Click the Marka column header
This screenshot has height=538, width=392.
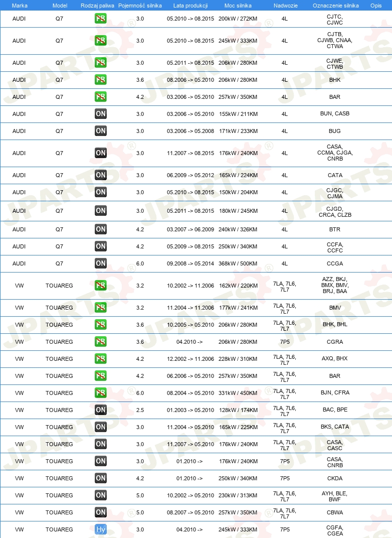tap(20, 6)
